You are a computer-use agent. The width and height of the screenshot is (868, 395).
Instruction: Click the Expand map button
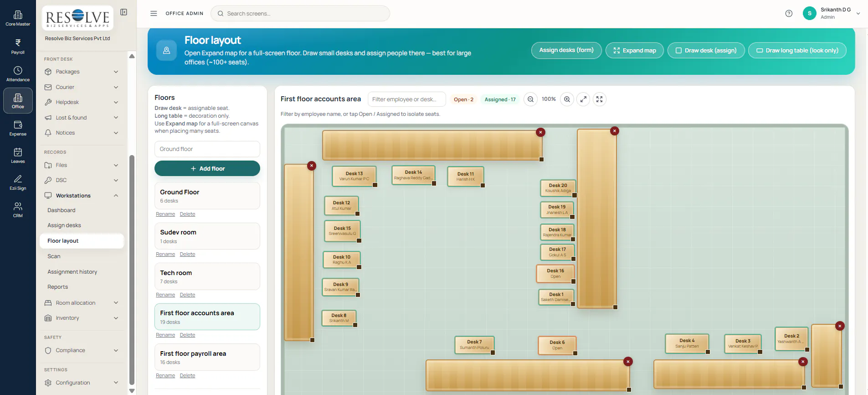coord(634,50)
